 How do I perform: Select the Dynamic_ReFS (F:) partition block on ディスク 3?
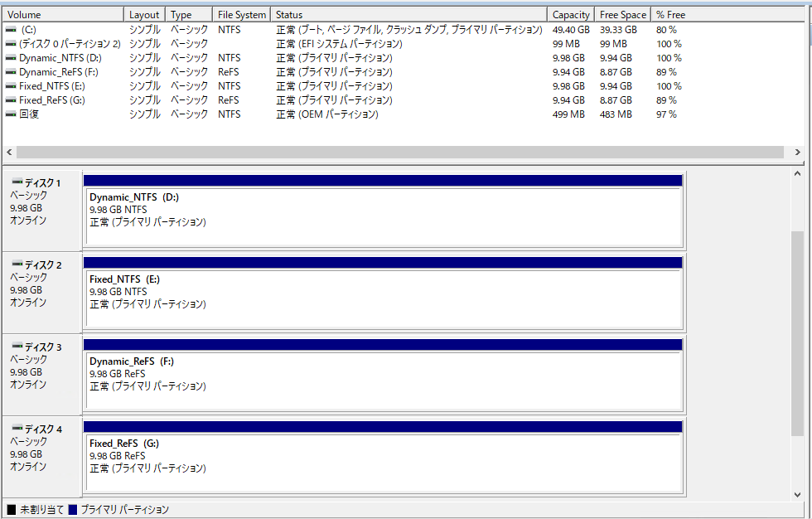tap(383, 375)
